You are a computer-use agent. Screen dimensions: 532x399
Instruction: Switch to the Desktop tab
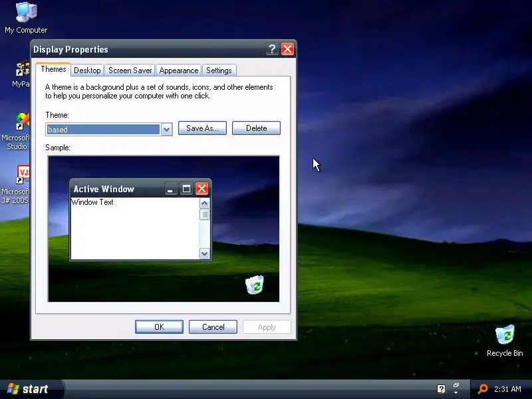click(x=87, y=70)
